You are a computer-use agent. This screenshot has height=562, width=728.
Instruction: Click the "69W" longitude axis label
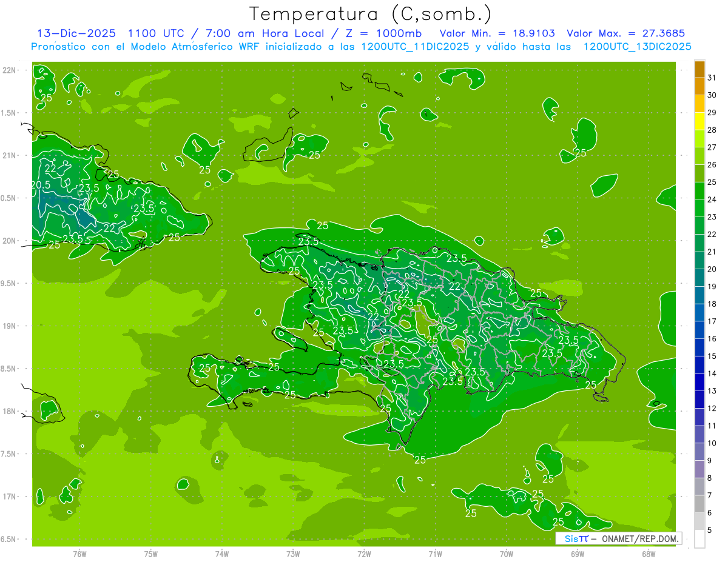578,554
